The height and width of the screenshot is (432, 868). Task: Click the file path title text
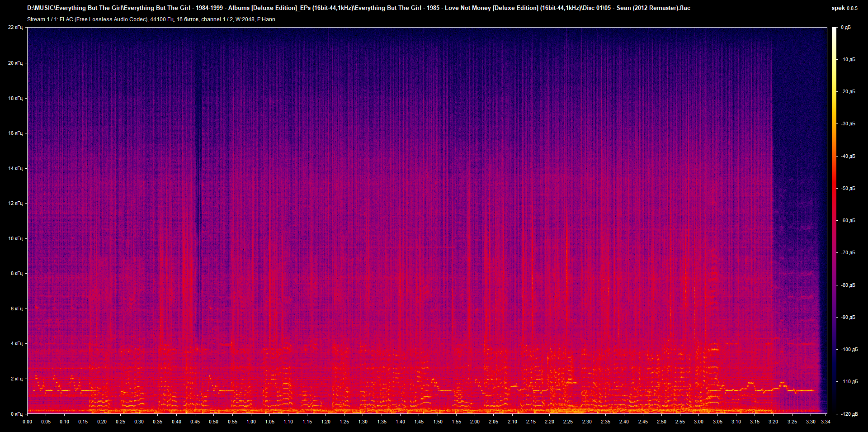359,8
